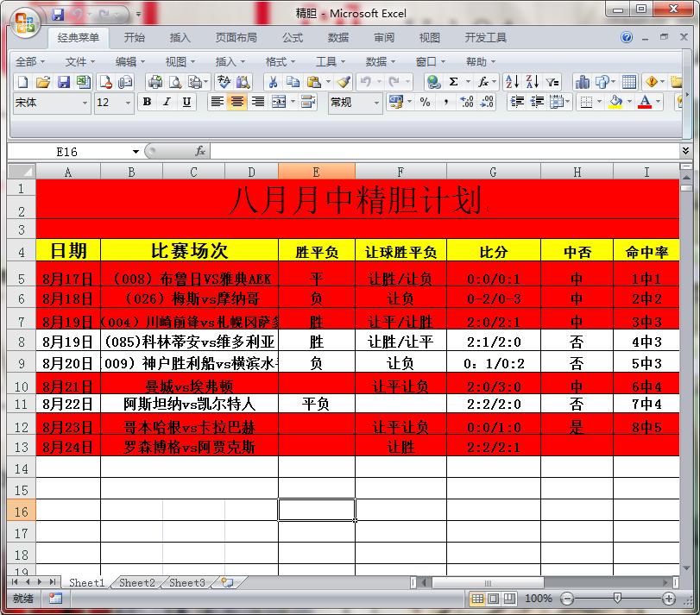Viewport: 700px width, 615px height.
Task: Run spell check from the toolbar icon
Action: pos(224,83)
